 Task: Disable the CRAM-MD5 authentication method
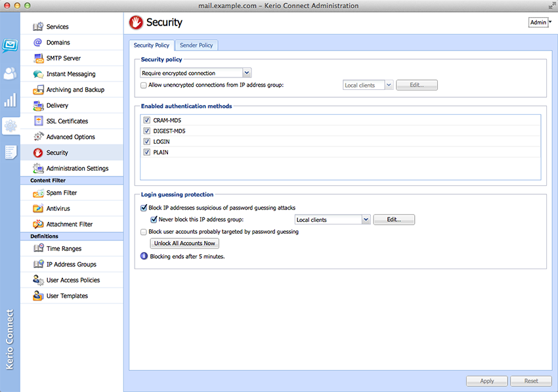tap(147, 120)
